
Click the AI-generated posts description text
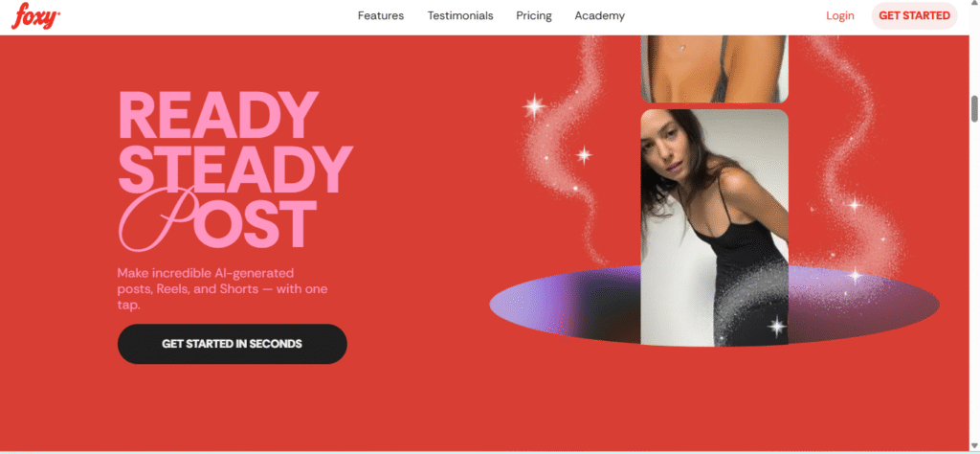tap(222, 289)
